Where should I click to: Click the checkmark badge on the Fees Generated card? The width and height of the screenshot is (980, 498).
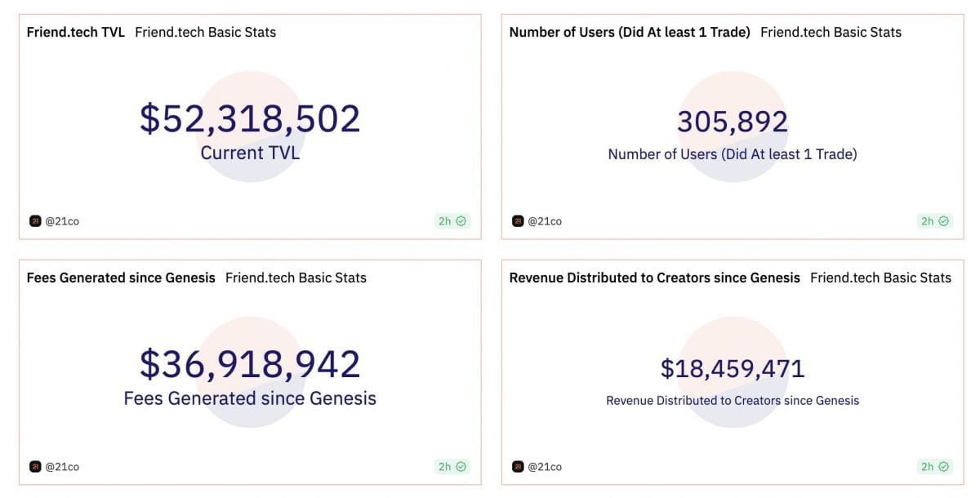pyautogui.click(x=461, y=466)
